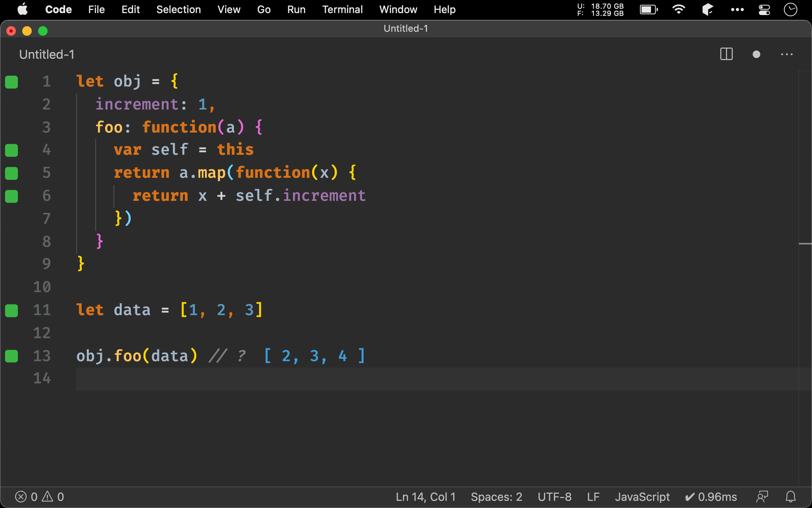Click green coverage marker on line 11
This screenshot has height=508, width=812.
(x=11, y=310)
